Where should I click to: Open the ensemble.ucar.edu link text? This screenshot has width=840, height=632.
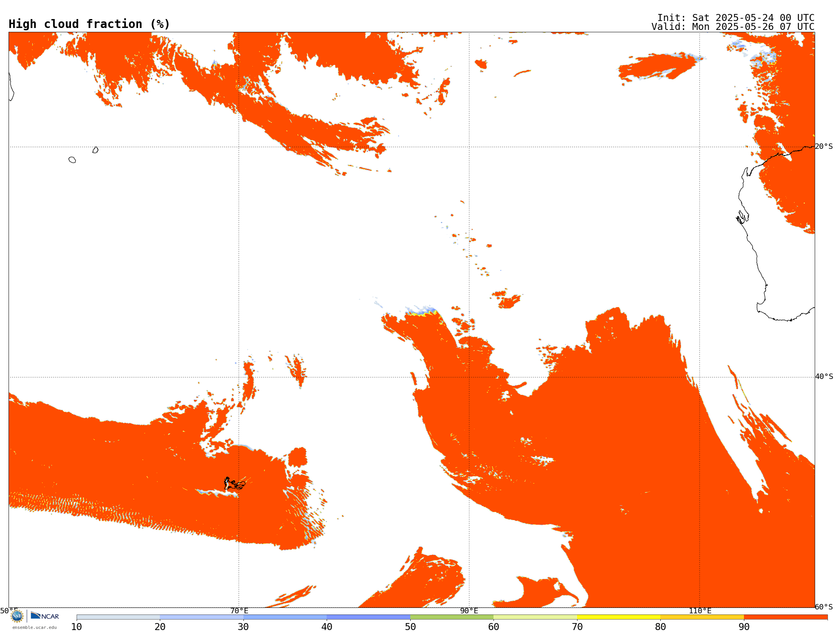click(x=35, y=627)
